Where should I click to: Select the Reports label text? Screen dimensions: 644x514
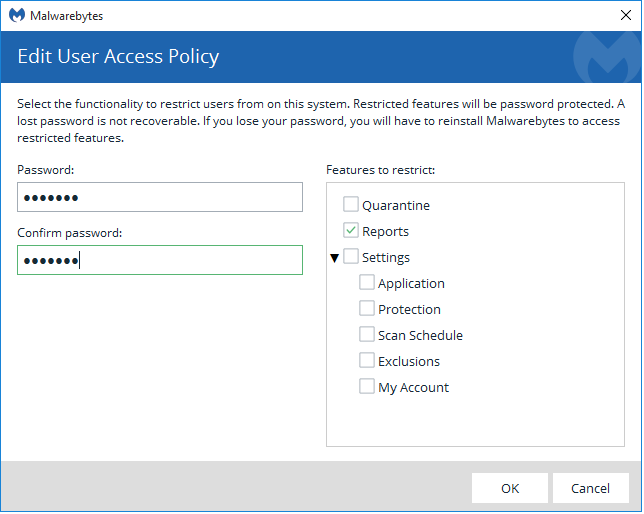coord(386,232)
